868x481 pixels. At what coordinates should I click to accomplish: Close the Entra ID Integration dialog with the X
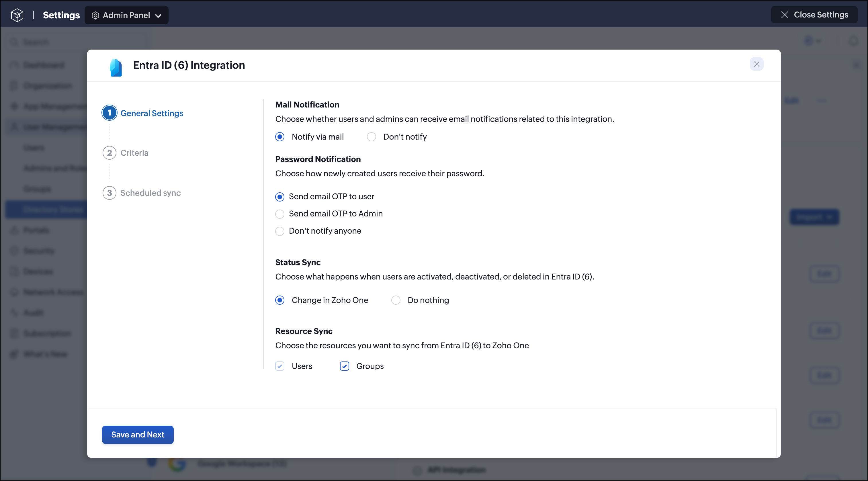[756, 64]
